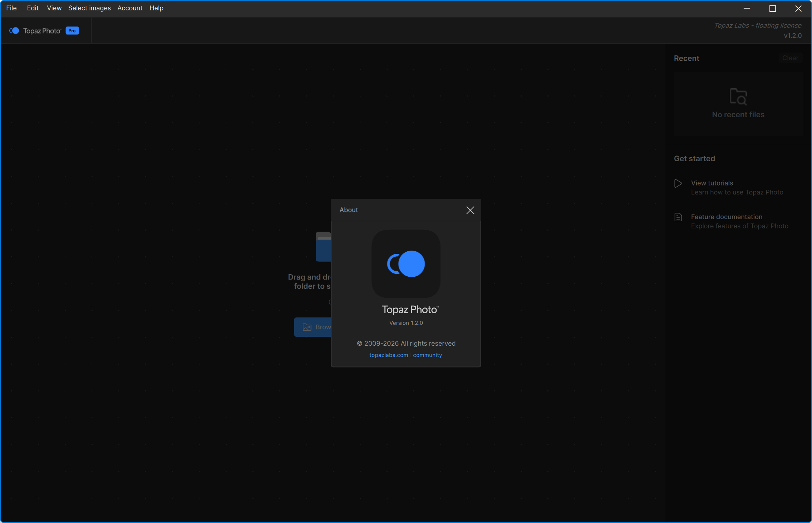Image resolution: width=812 pixels, height=523 pixels.
Task: Click the large Topaz Photo app icon
Action: tap(406, 264)
